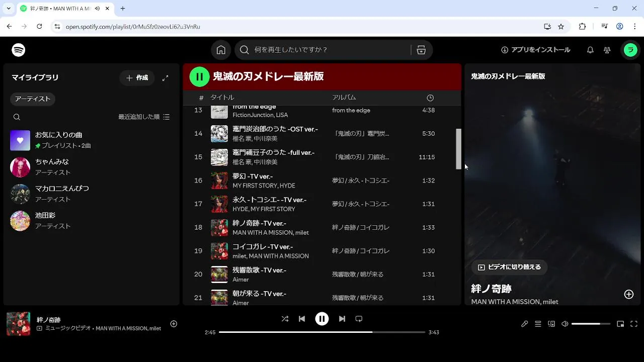
Task: Open artist link FictionJunction on row 13
Action: click(252, 115)
